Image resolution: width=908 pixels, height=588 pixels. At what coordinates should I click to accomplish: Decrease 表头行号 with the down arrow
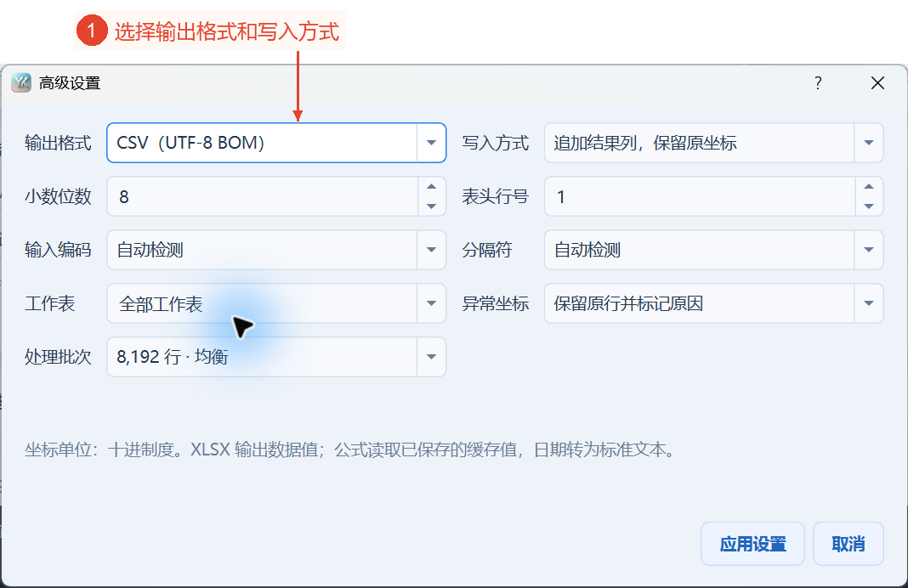pyautogui.click(x=869, y=206)
